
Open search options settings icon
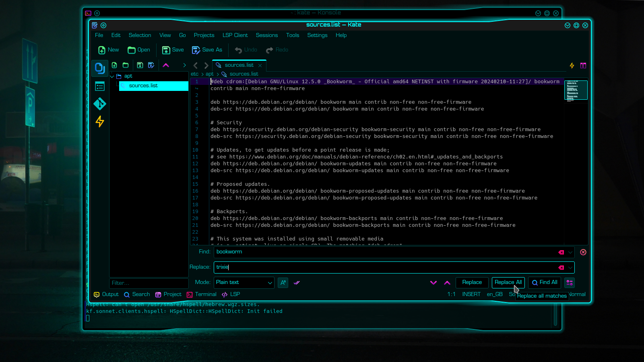point(570,283)
